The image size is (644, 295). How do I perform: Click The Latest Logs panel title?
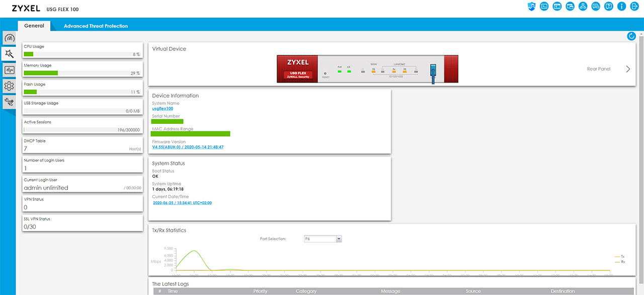click(x=171, y=284)
